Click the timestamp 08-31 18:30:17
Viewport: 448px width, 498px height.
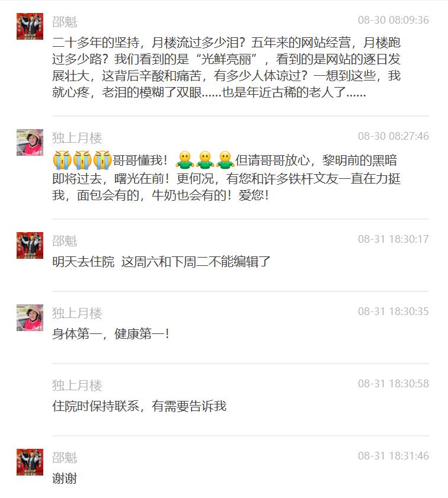pyautogui.click(x=393, y=239)
